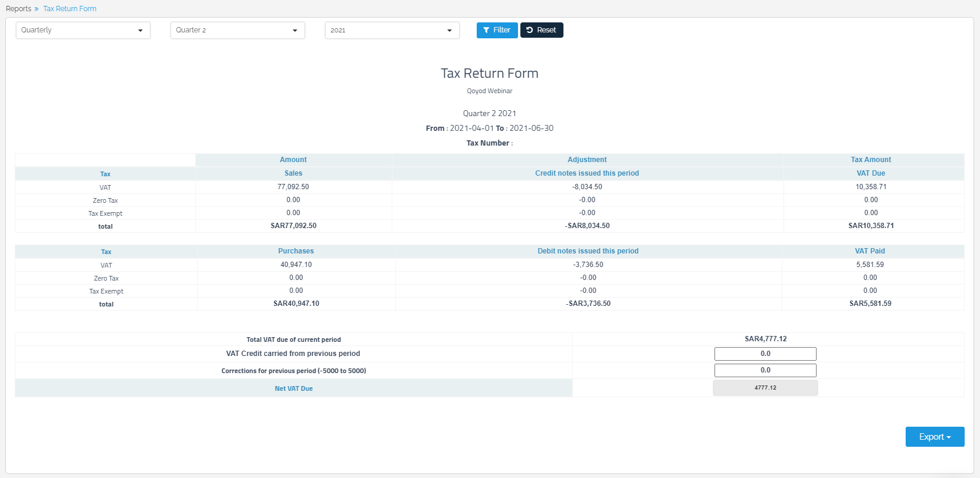The image size is (980, 478).
Task: Click the circular arrow Reset icon
Action: [530, 30]
